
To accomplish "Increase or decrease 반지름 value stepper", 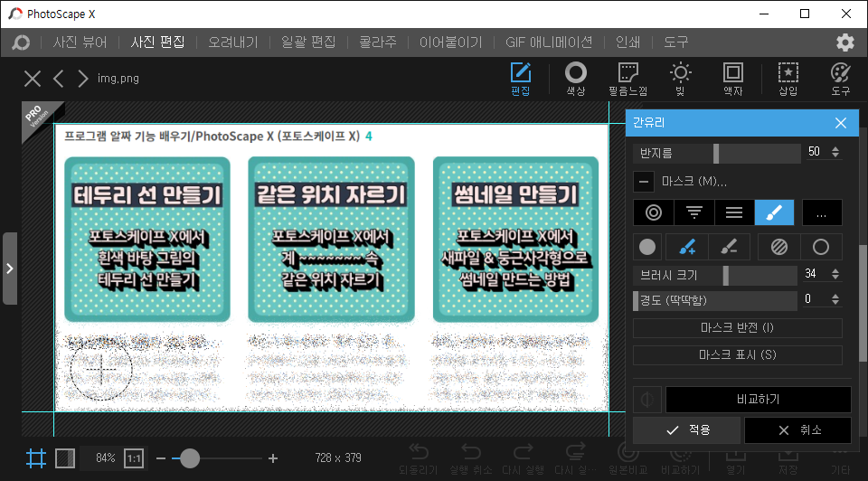I will pos(835,152).
